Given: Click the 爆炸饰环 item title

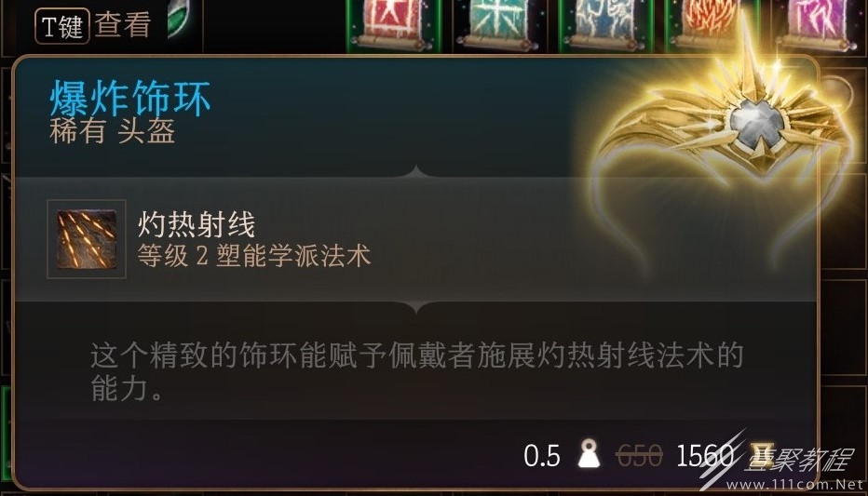Looking at the screenshot, I should point(130,99).
